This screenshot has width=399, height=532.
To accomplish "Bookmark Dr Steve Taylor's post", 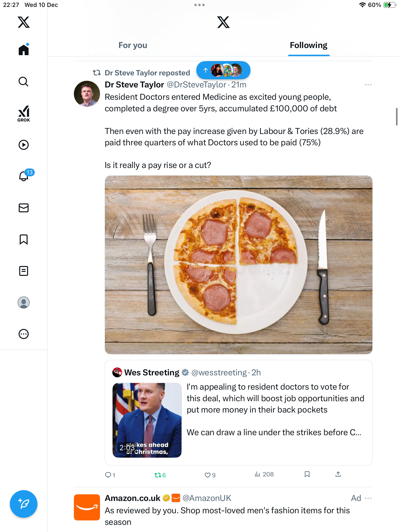I will (x=307, y=474).
